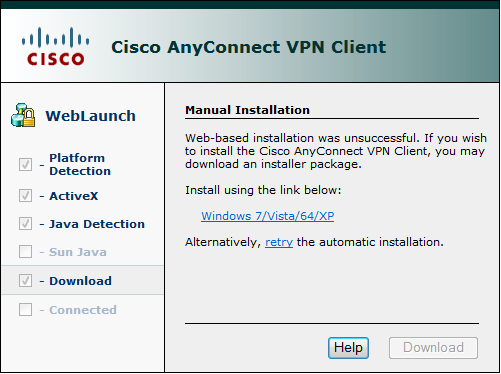The height and width of the screenshot is (374, 501).
Task: Select the Download step in the sidebar
Action: pos(82,280)
